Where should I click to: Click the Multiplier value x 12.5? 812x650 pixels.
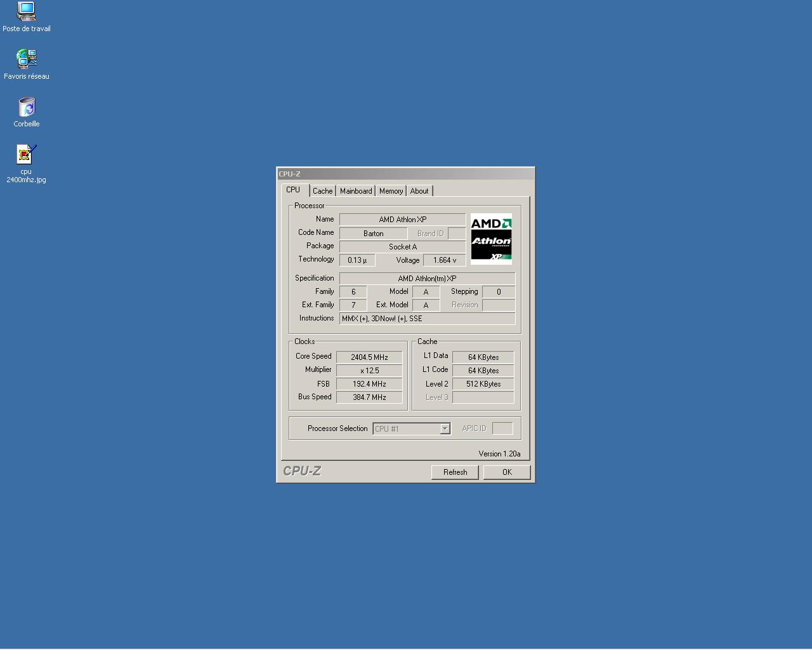coord(369,371)
